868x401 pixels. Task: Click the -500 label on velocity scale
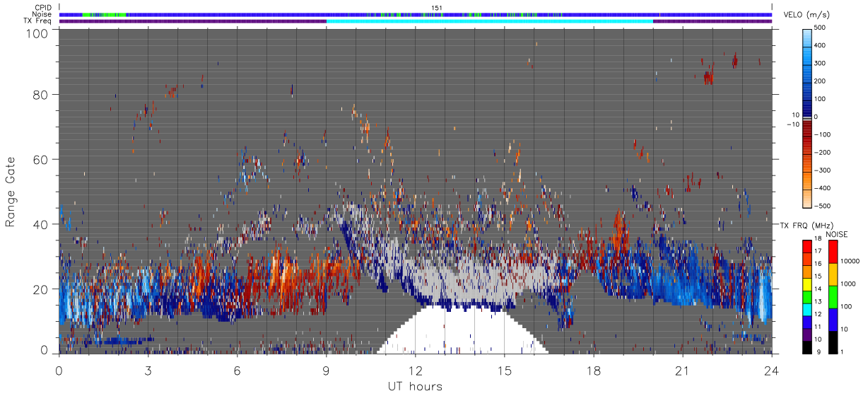point(821,206)
